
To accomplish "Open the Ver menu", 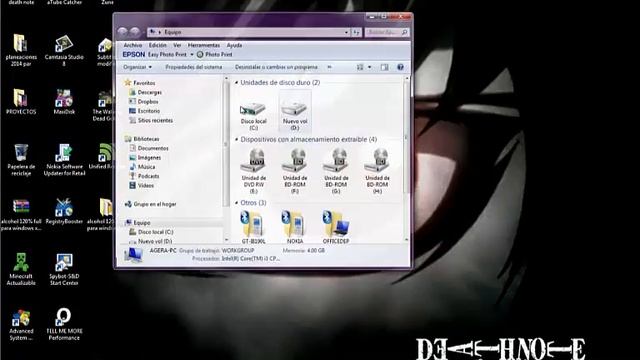I will [x=177, y=45].
